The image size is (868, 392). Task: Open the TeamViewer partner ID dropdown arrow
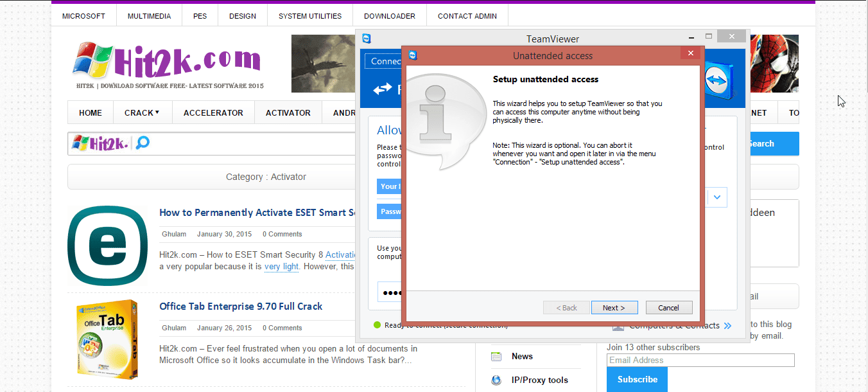[x=717, y=197]
